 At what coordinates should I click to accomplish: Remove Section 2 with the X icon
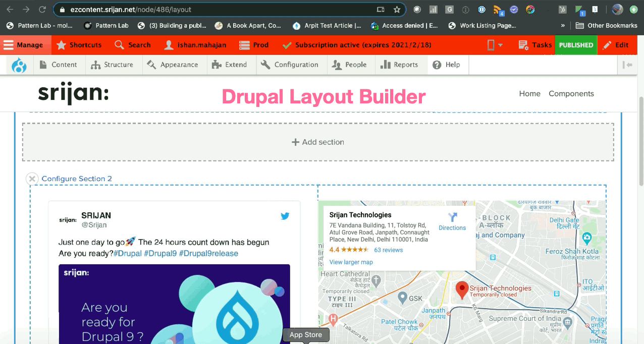(x=32, y=179)
